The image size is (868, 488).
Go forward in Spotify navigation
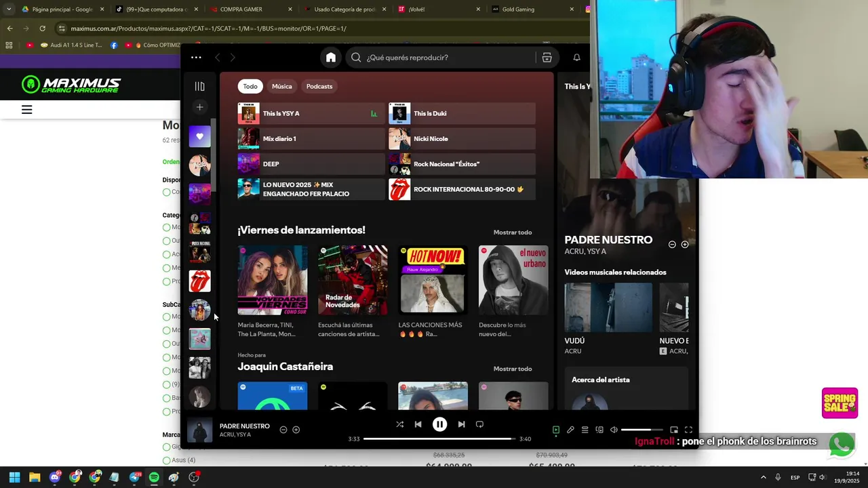pyautogui.click(x=233, y=58)
